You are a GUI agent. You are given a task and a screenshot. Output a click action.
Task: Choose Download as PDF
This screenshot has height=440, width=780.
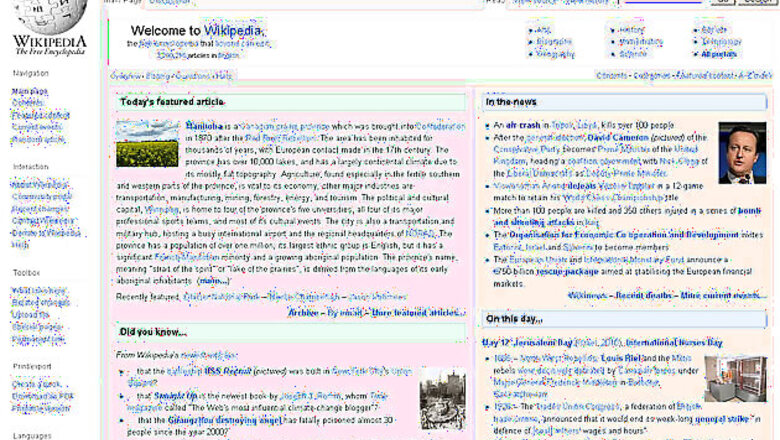click(42, 396)
